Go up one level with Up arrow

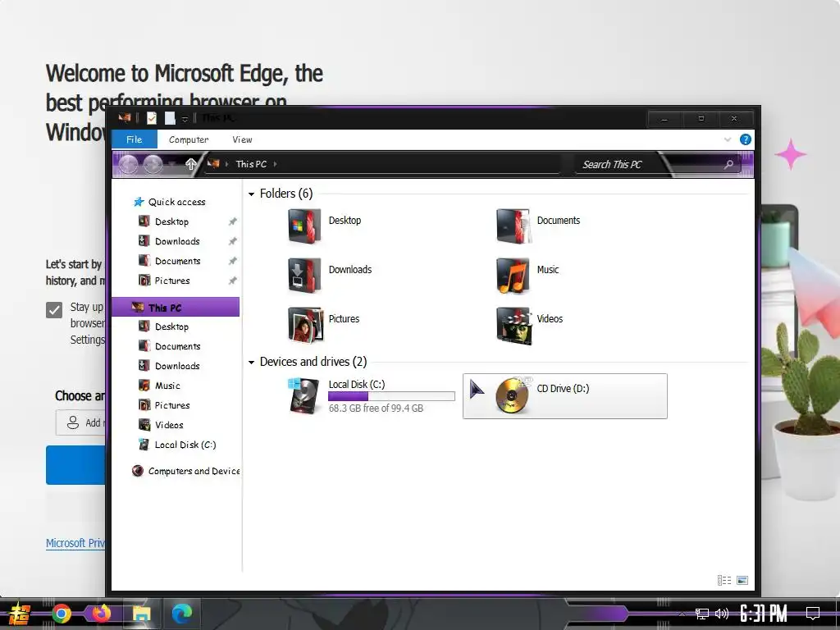pos(190,164)
